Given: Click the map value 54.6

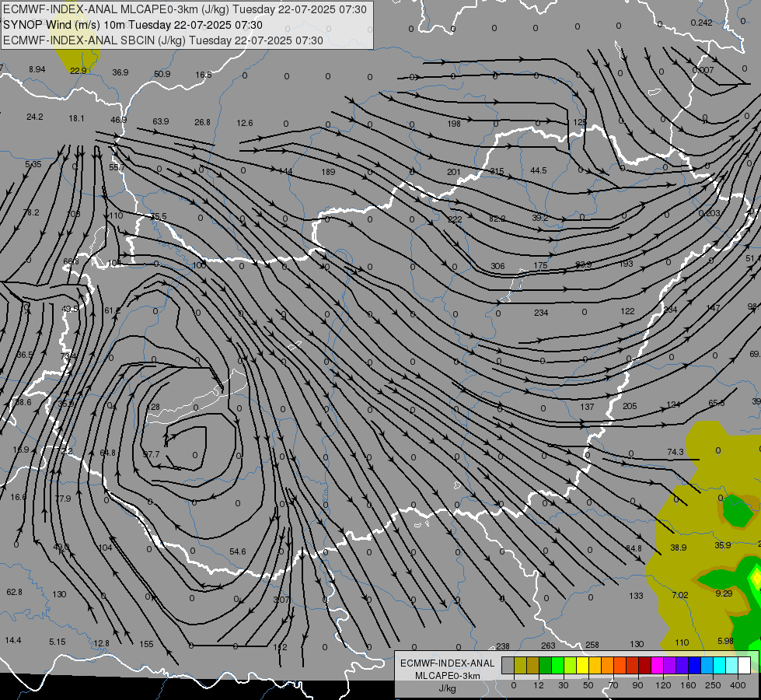Looking at the screenshot, I should click(237, 552).
